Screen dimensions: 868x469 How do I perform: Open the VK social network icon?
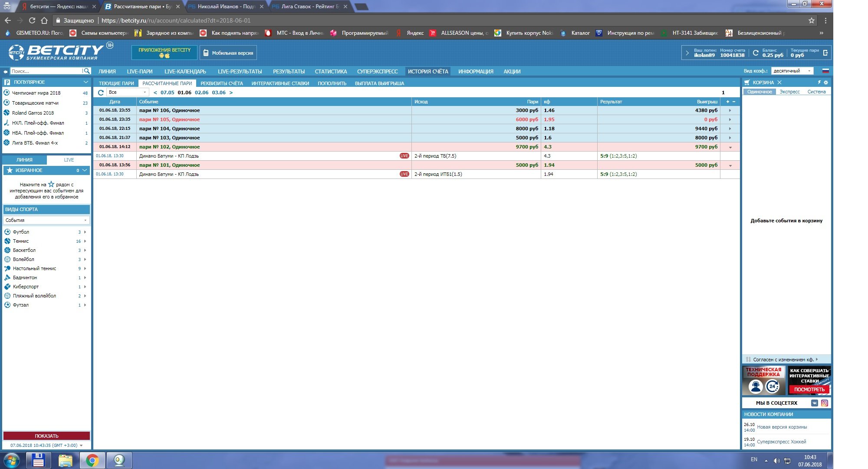click(x=815, y=403)
